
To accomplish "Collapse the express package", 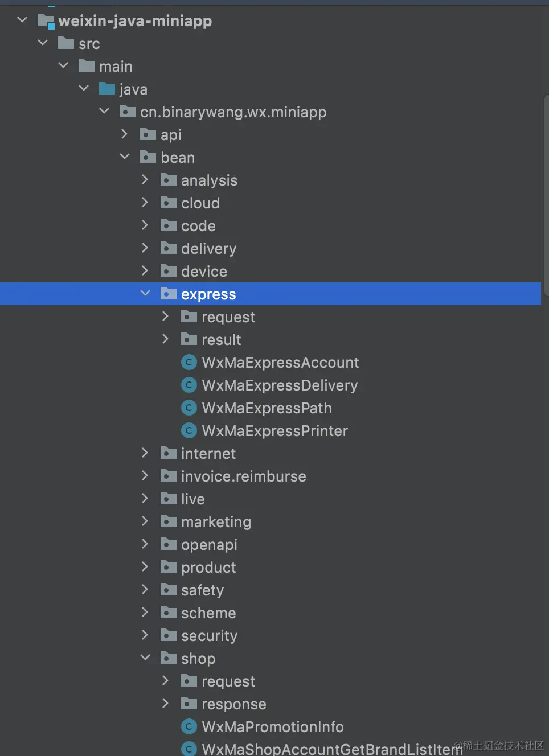I will [145, 293].
